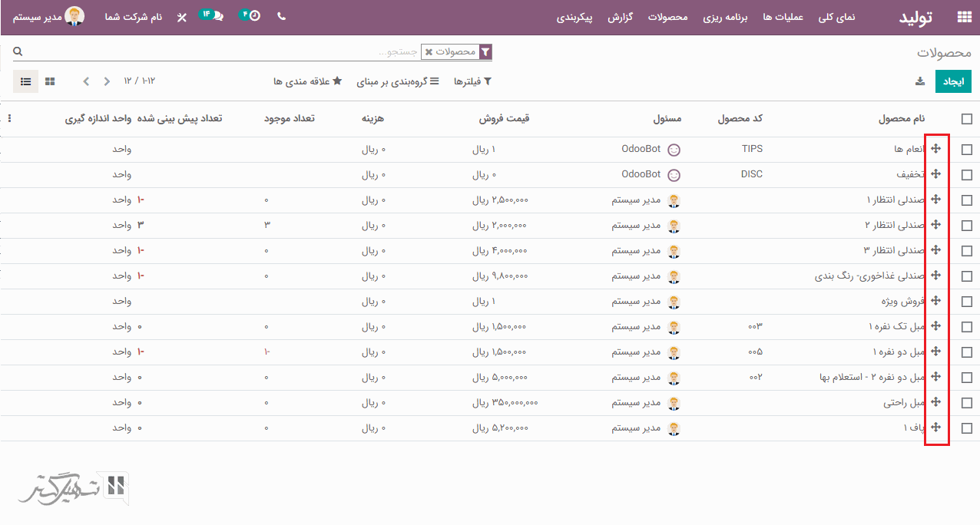Screen dimensions: 980x525
Task: Remove the محصولات filter facet with X
Action: pyautogui.click(x=429, y=52)
